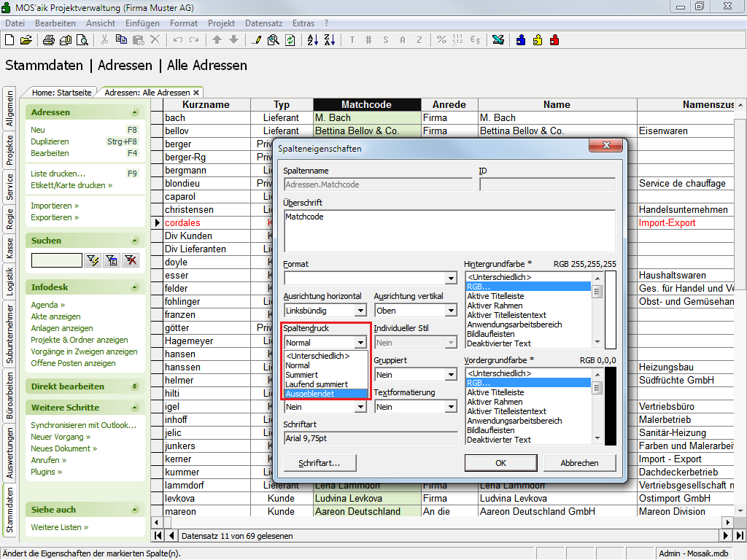The width and height of the screenshot is (747, 560).
Task: Click the New document toolbar icon
Action: [x=11, y=40]
